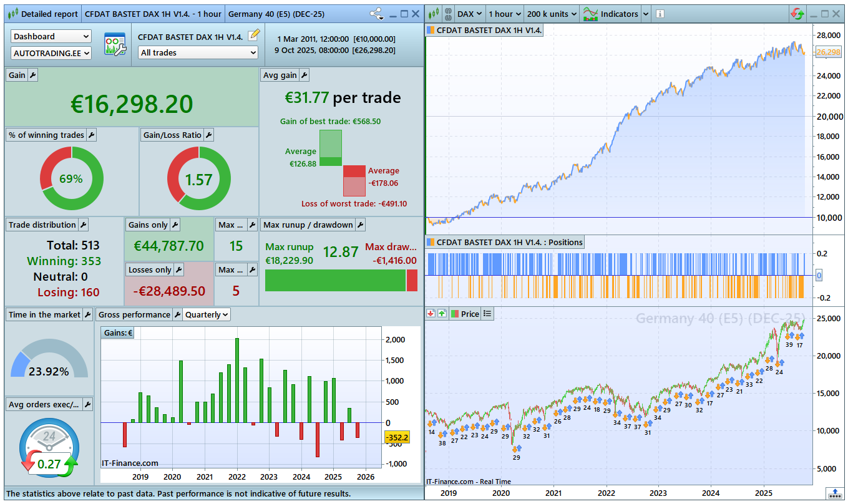Toggle the list icon next to Price
This screenshot has height=504, width=848.
pos(487,314)
